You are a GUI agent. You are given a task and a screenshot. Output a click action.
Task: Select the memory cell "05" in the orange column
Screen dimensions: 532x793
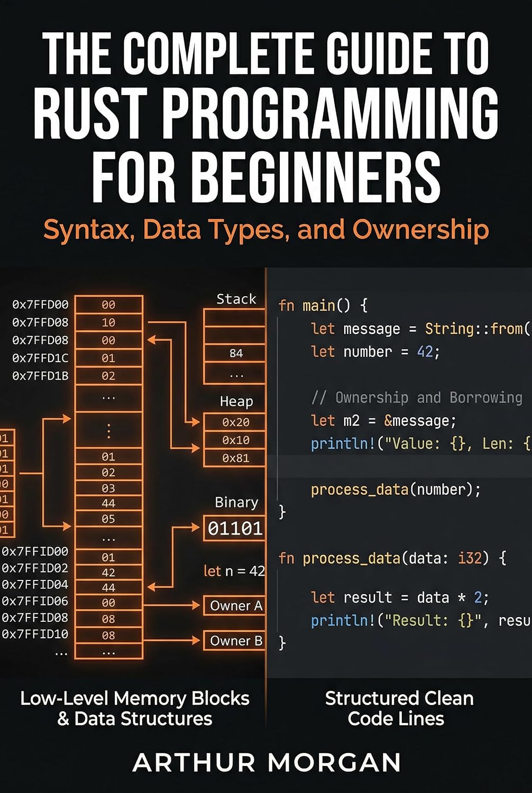[108, 519]
